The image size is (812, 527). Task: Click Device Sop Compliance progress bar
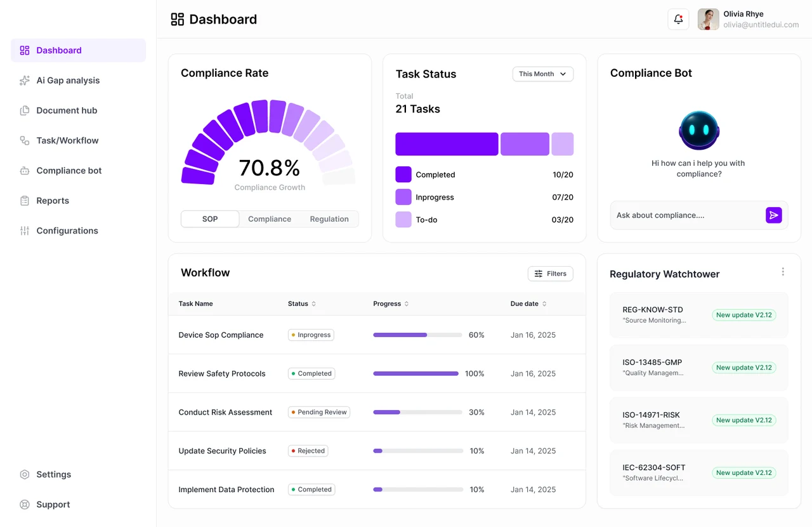coord(417,335)
